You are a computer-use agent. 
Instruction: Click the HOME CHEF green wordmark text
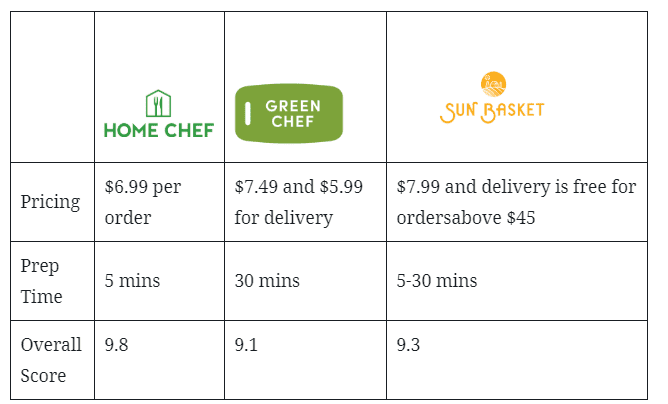(x=159, y=130)
